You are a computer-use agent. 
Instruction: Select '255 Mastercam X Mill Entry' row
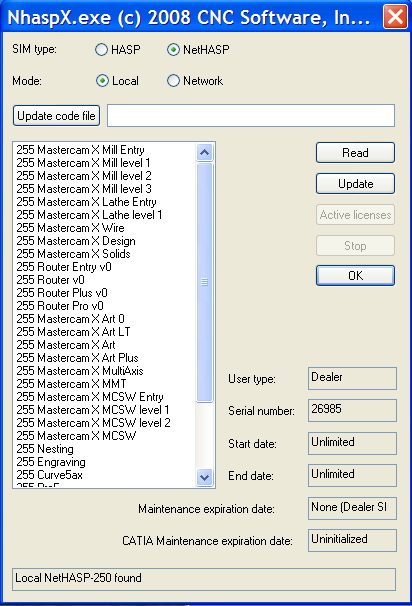pos(104,150)
